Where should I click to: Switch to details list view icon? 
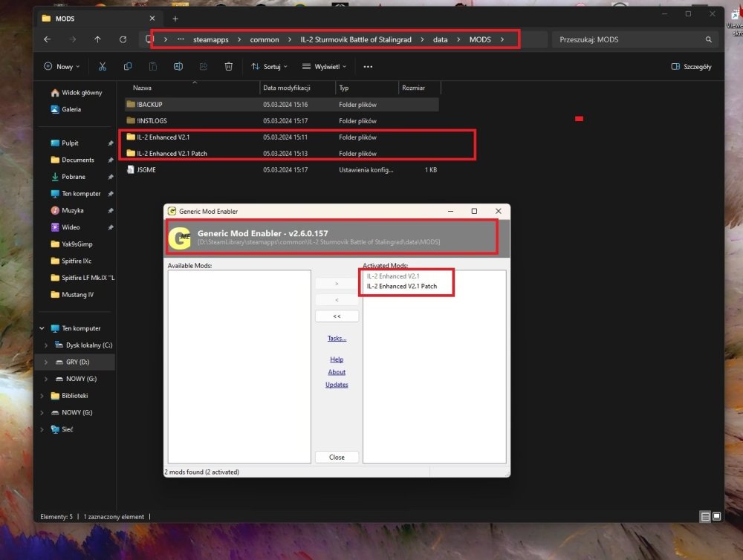tap(704, 516)
